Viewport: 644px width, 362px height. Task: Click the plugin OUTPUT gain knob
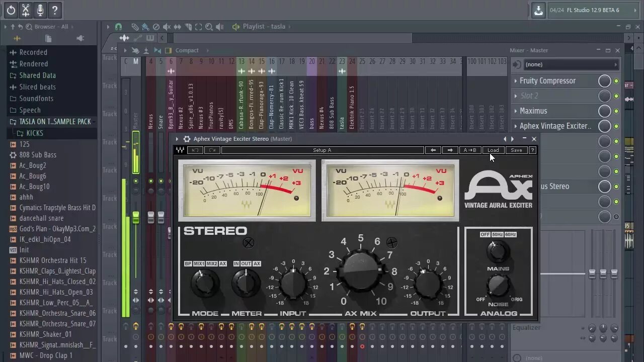(428, 284)
